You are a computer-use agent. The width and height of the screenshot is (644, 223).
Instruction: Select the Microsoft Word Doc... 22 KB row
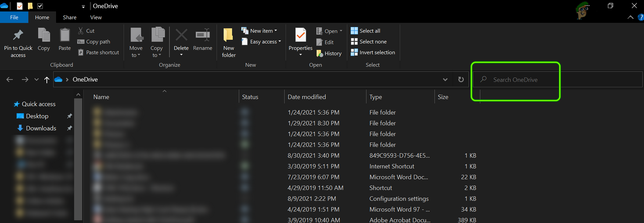tap(285, 177)
